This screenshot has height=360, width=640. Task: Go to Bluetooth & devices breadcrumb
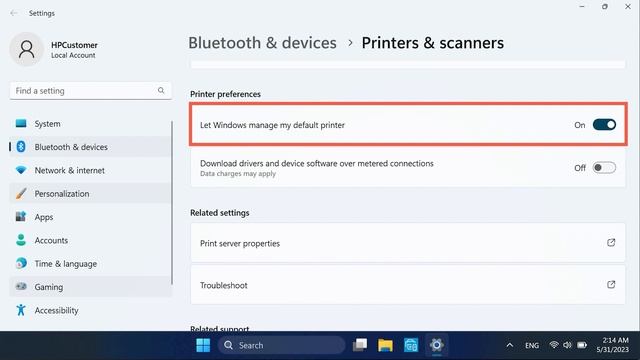(262, 43)
